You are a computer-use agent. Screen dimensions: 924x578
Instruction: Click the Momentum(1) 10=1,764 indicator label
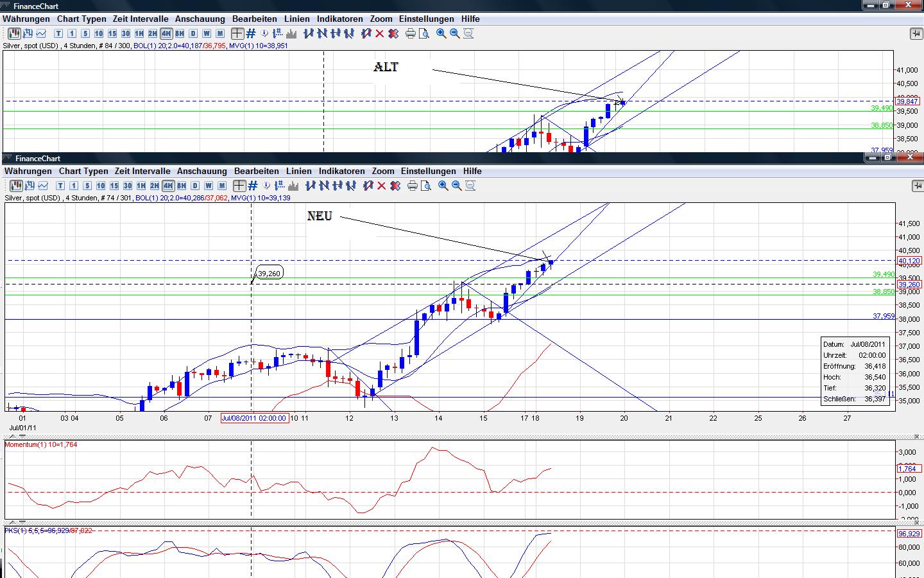[x=41, y=444]
